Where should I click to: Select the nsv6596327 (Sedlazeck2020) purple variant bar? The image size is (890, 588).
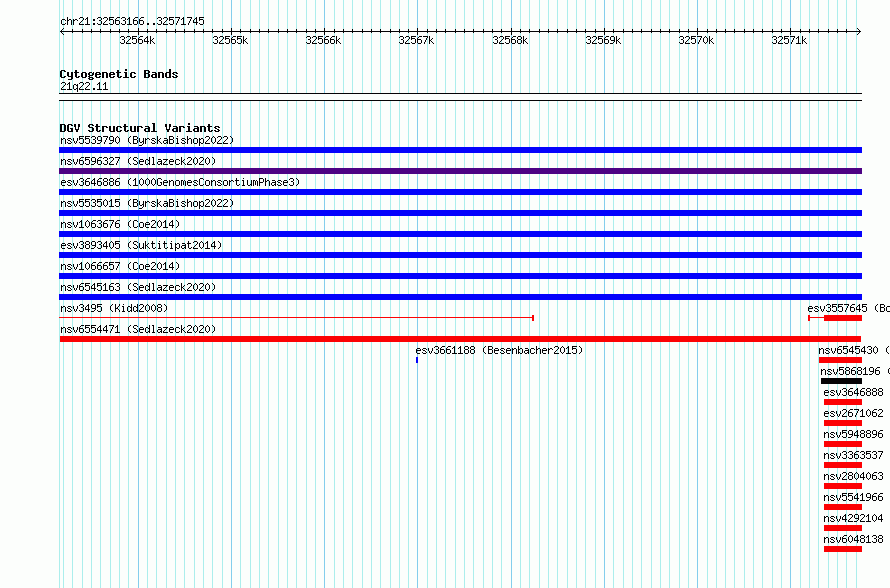coord(460,171)
